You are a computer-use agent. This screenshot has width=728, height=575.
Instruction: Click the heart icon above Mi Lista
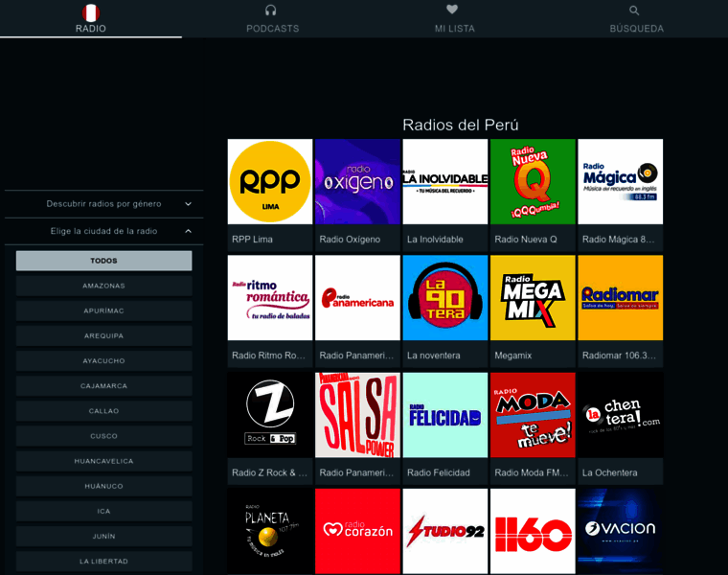click(452, 10)
